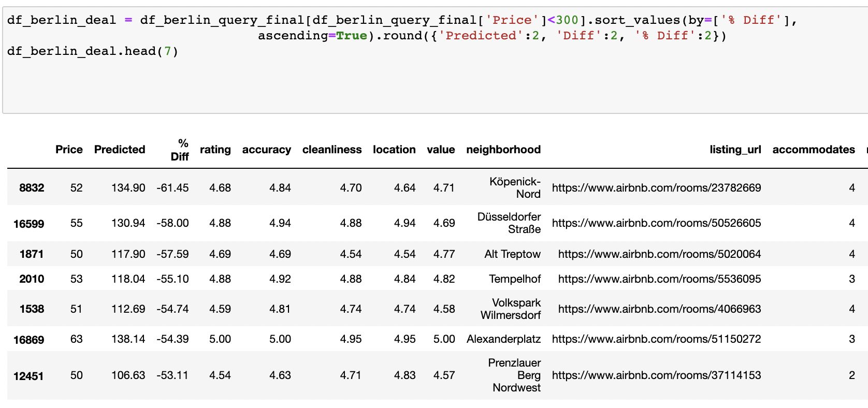This screenshot has height=408, width=868.
Task: Click row index 16869
Action: point(28,340)
